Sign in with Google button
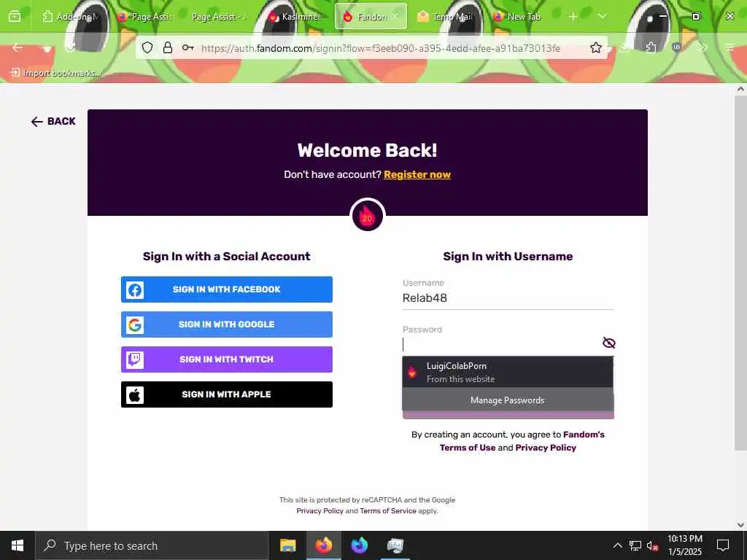 (227, 324)
